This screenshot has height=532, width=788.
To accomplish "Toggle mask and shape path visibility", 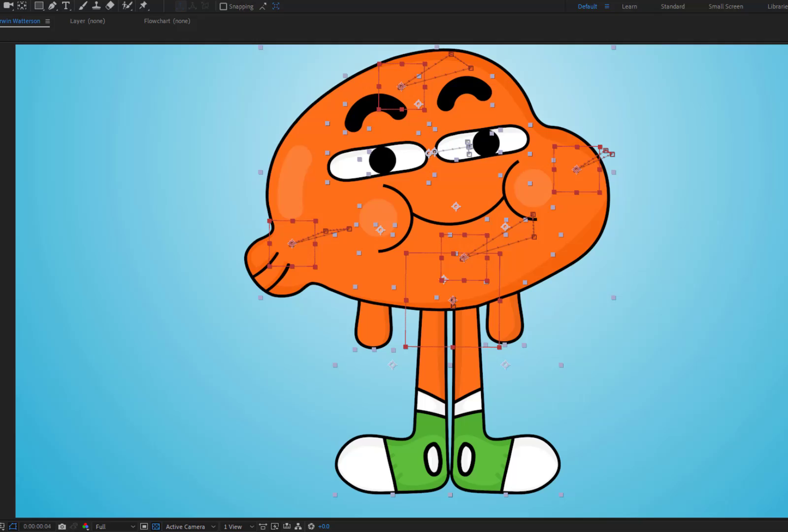I will click(x=13, y=526).
